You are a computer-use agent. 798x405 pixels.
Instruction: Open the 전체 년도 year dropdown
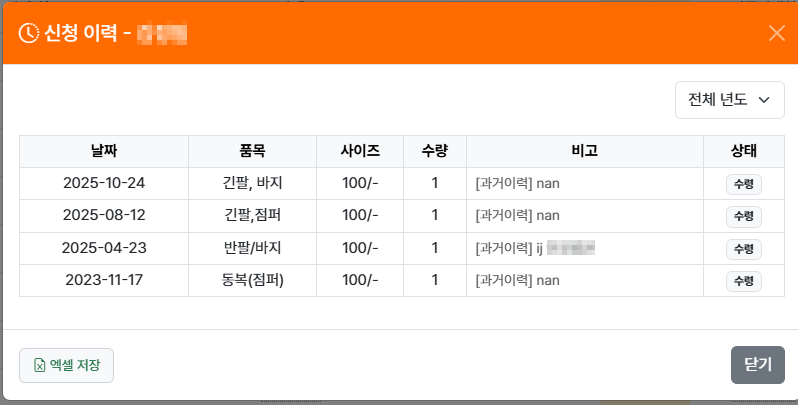pos(729,100)
